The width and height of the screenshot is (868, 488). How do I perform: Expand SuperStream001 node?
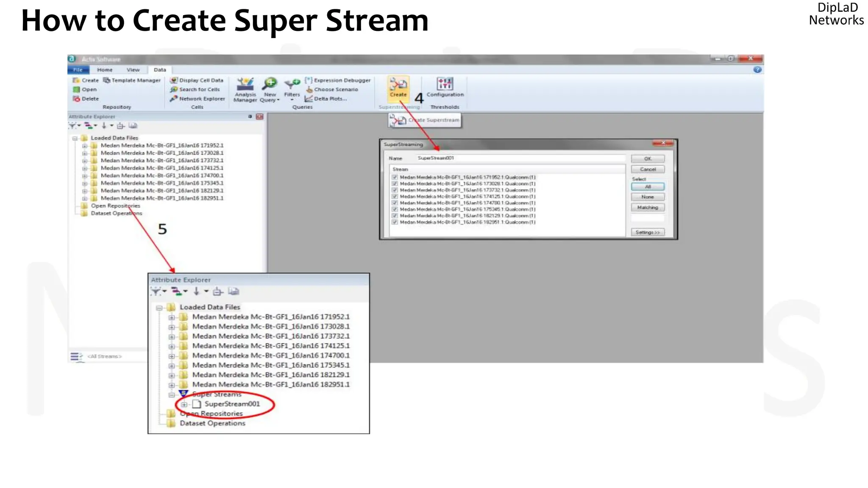click(x=184, y=404)
